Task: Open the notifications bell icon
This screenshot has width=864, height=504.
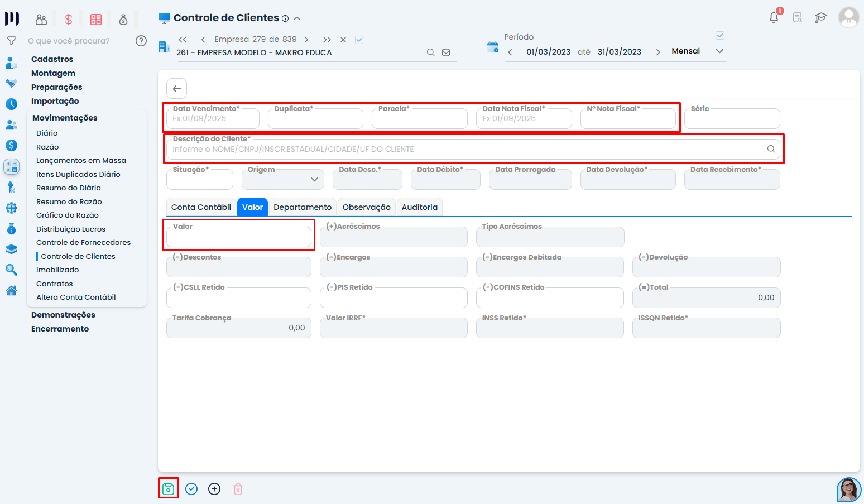Action: click(774, 17)
